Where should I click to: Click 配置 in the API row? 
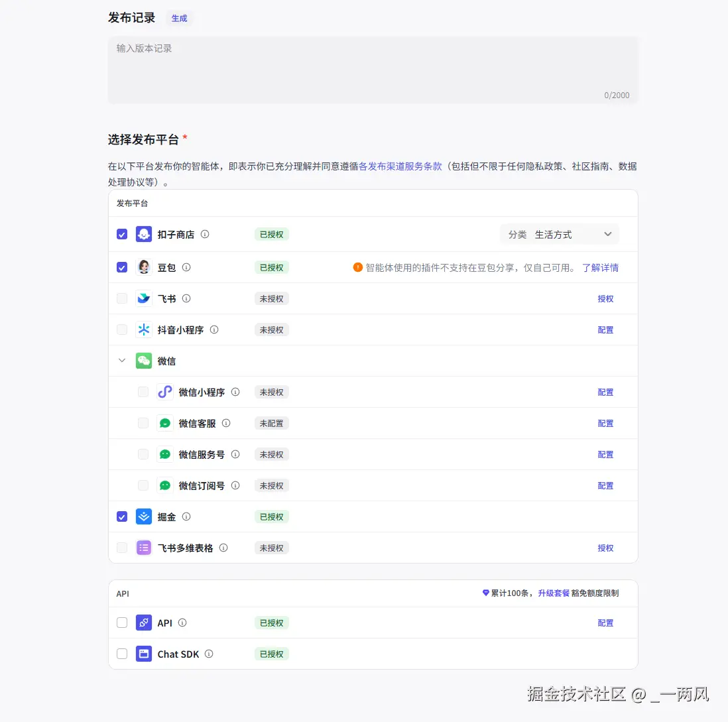[605, 623]
